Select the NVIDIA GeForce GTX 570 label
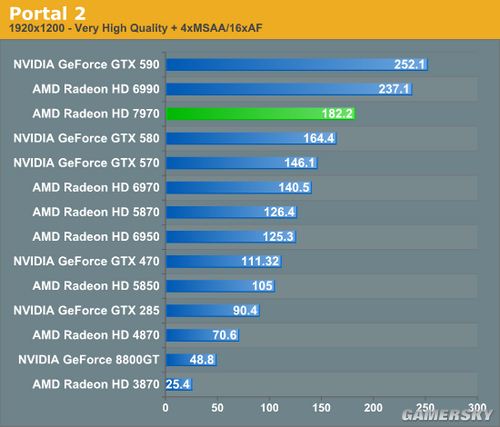The width and height of the screenshot is (500, 427). click(x=86, y=163)
